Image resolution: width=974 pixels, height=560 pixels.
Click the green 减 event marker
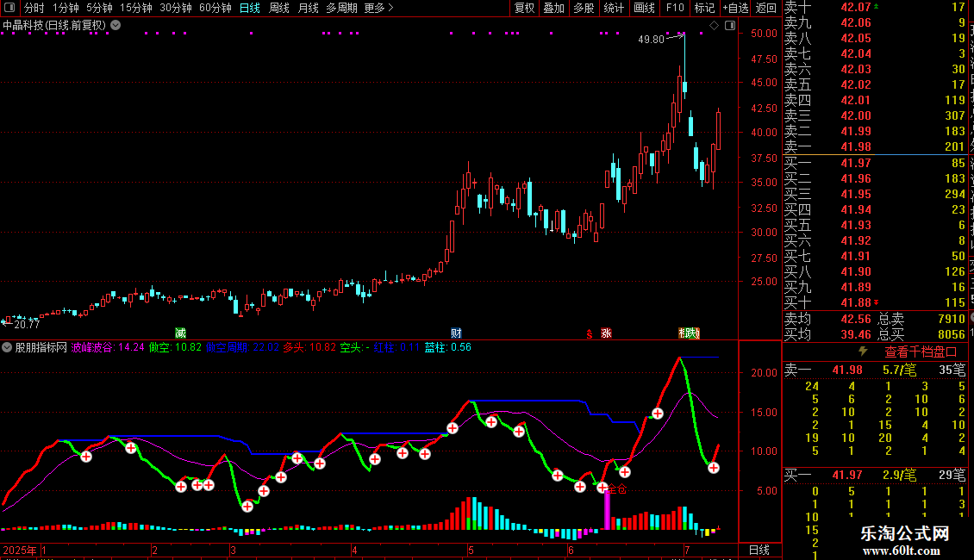180,333
